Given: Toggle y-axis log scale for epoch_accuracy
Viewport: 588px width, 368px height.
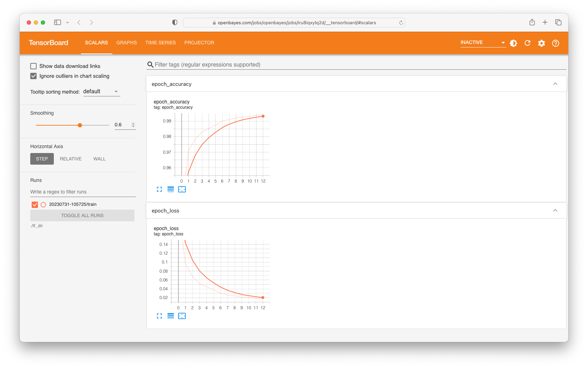Looking at the screenshot, I should 171,189.
